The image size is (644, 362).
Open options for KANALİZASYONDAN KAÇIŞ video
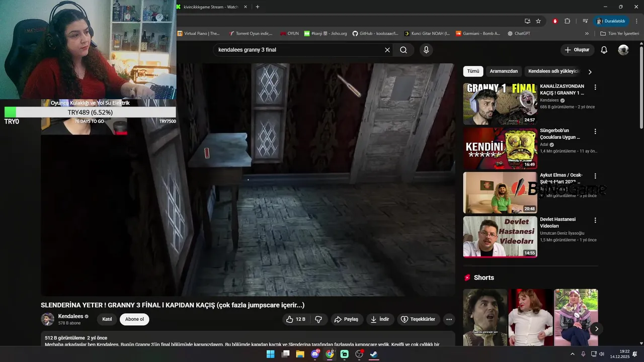point(595,87)
